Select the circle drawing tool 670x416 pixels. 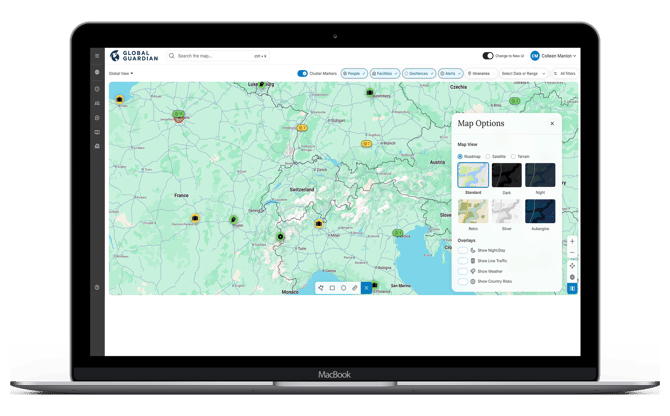coord(343,288)
